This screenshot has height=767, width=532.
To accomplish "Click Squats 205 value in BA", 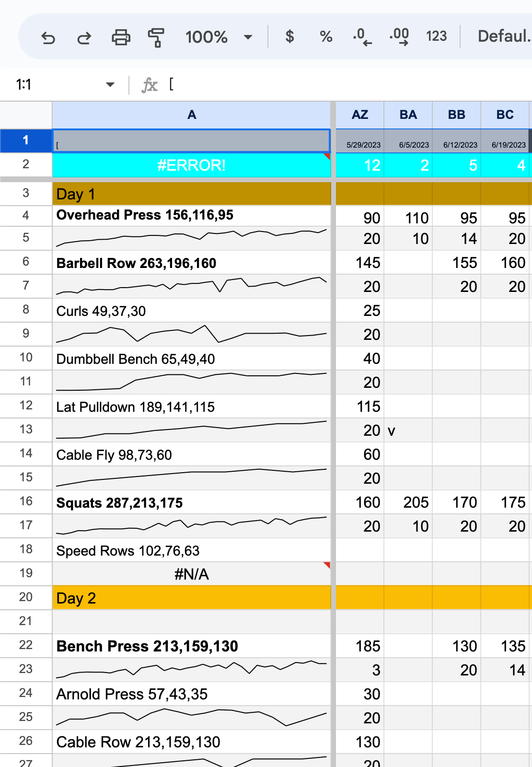I will pyautogui.click(x=408, y=502).
